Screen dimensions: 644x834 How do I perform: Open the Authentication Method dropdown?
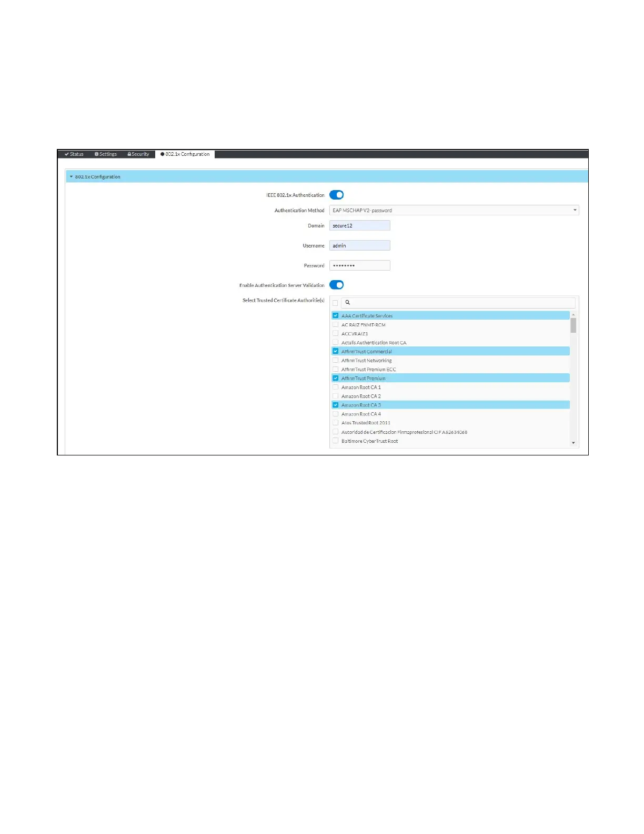click(x=454, y=210)
